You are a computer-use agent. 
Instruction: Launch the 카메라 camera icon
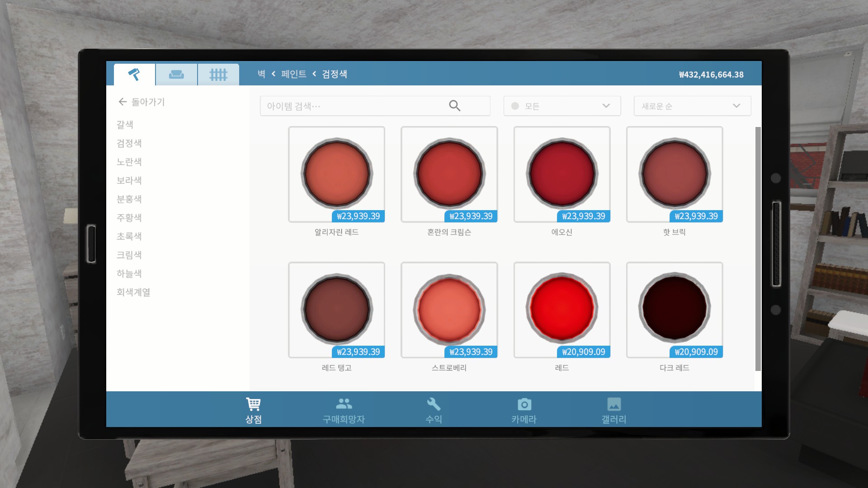coord(524,404)
